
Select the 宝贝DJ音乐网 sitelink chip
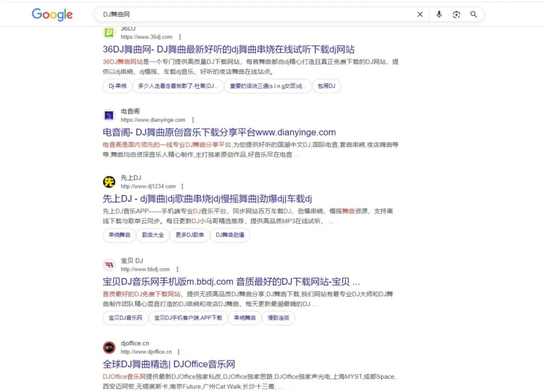(125, 318)
